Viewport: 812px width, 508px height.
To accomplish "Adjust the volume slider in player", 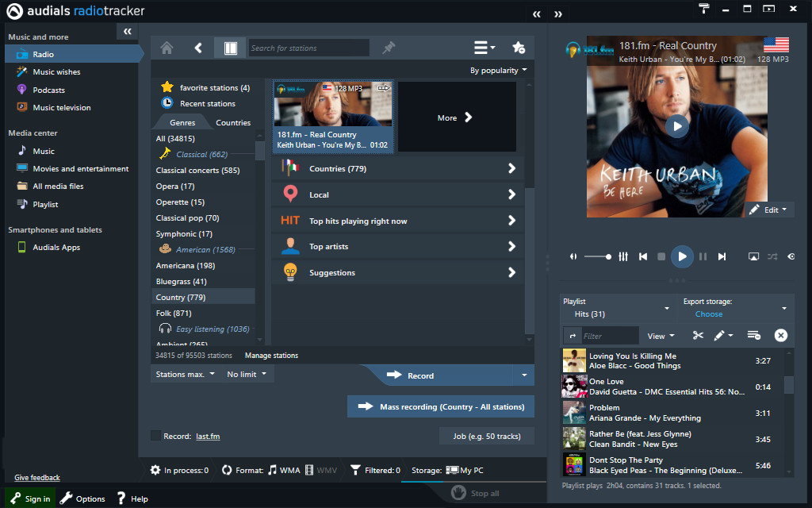I will point(597,256).
